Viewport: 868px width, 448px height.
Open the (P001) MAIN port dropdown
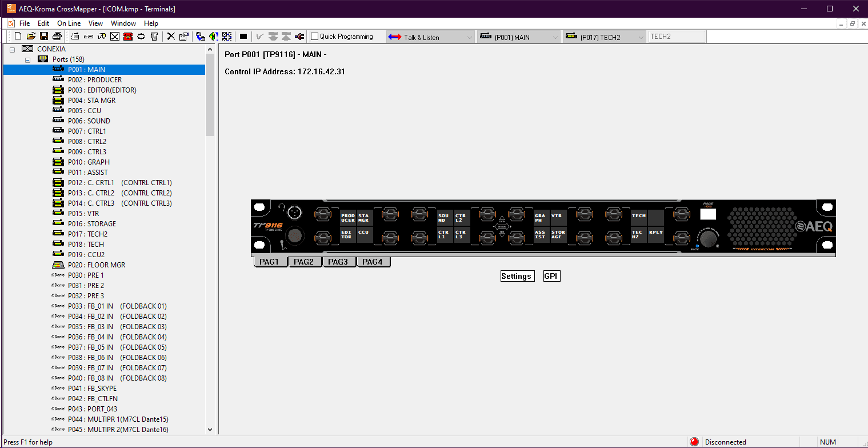click(x=519, y=37)
